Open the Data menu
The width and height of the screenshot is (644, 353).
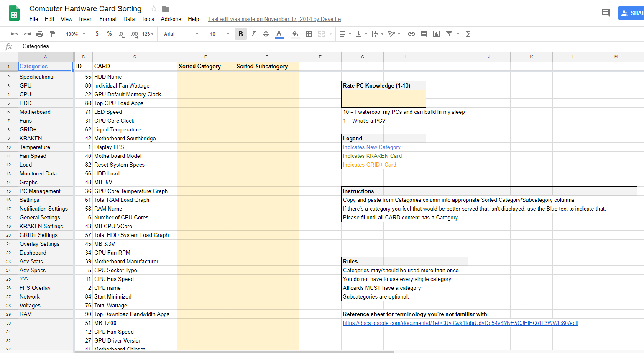(129, 19)
